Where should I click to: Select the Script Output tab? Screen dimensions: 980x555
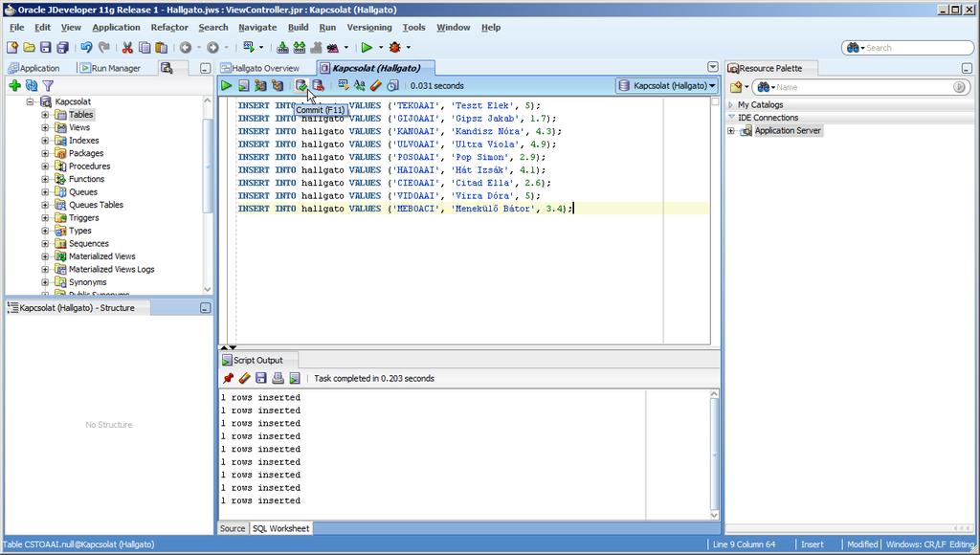(258, 360)
